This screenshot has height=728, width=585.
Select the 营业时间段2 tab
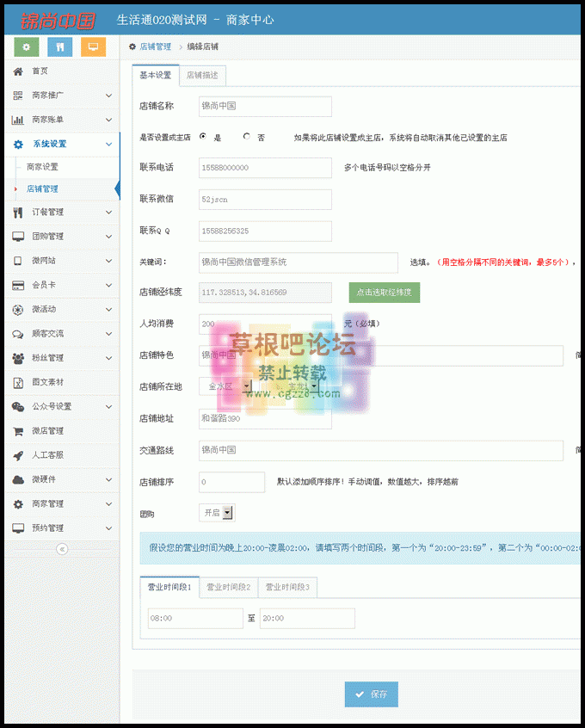(229, 588)
